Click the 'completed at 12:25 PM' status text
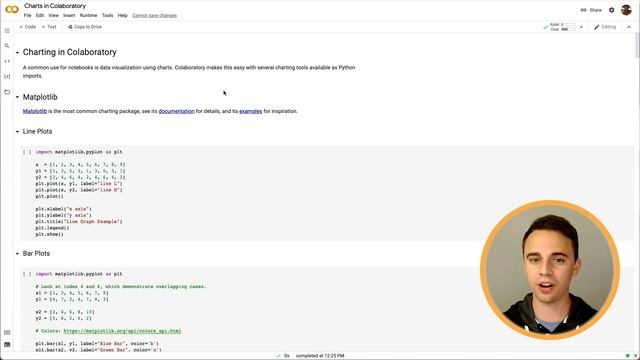This screenshot has height=360, width=640. pyautogui.click(x=320, y=356)
